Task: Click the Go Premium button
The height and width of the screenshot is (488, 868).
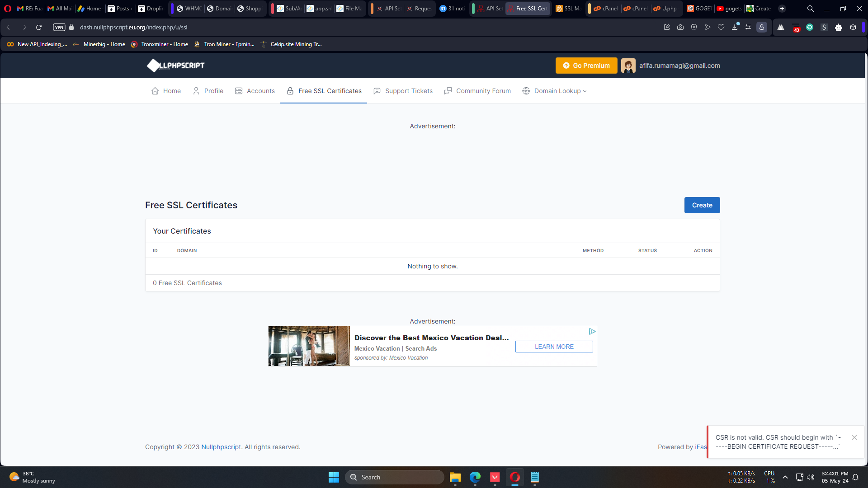Action: [x=586, y=66]
